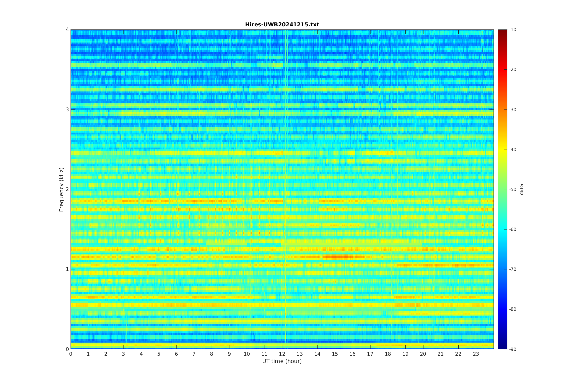570x392 pixels.
Task: Click the 'Frequency (kHz)' axis label
Action: (x=61, y=189)
